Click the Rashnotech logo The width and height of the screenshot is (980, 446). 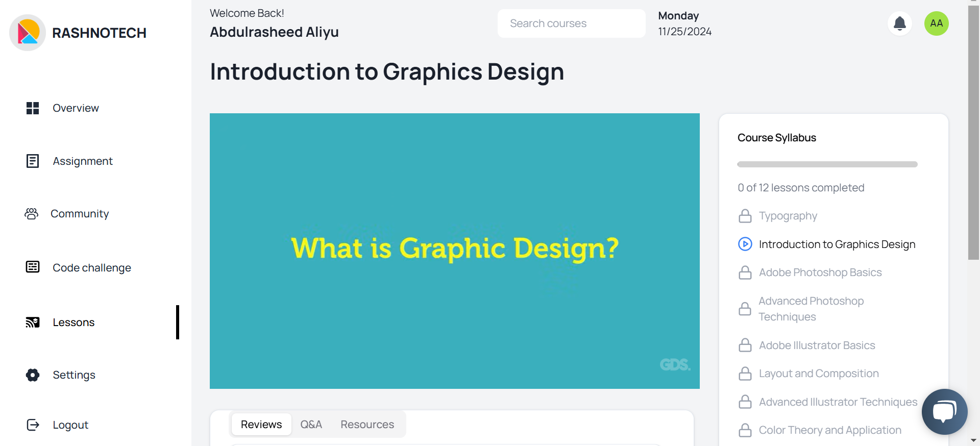(x=28, y=33)
